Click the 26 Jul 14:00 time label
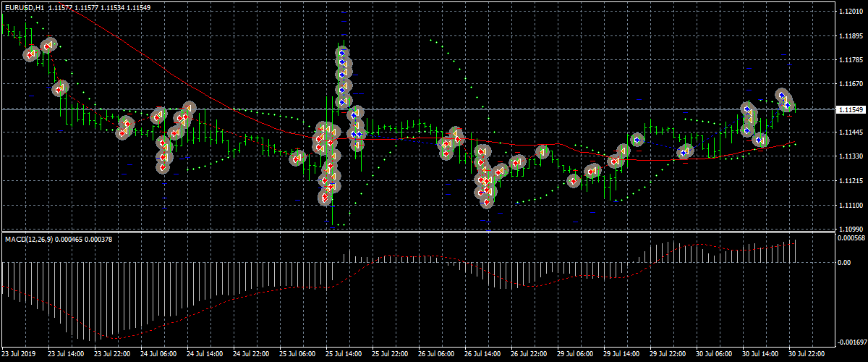The image size is (868, 362). coord(482,355)
